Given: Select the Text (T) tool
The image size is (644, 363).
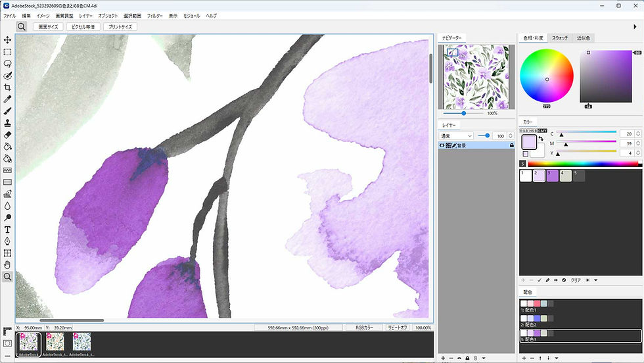Looking at the screenshot, I should [x=7, y=230].
